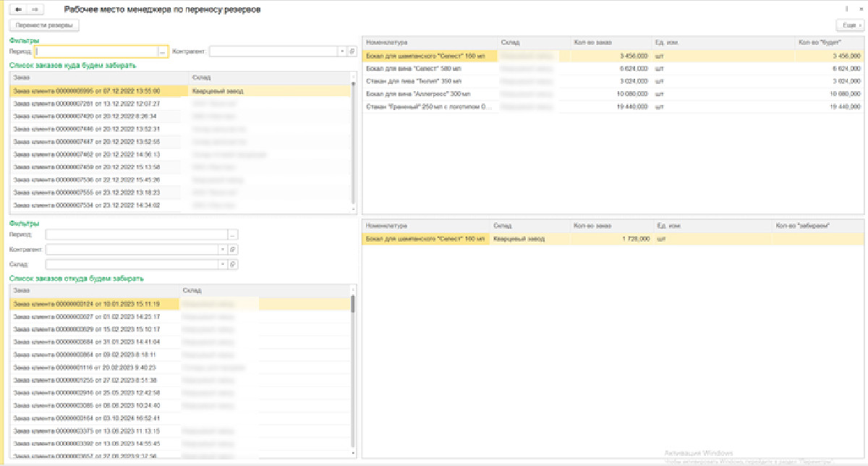Select Бокал для вина "Селест" 580 мл row
This screenshot has width=868, height=466.
[613, 68]
